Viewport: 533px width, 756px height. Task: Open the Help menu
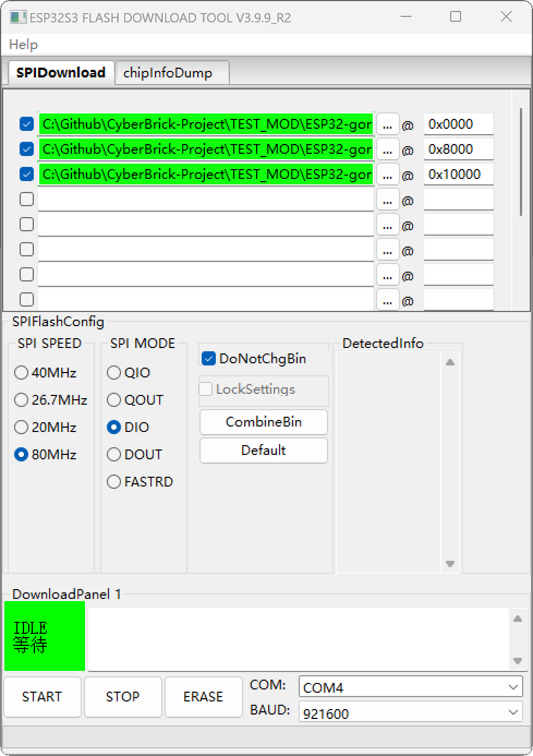tap(23, 45)
